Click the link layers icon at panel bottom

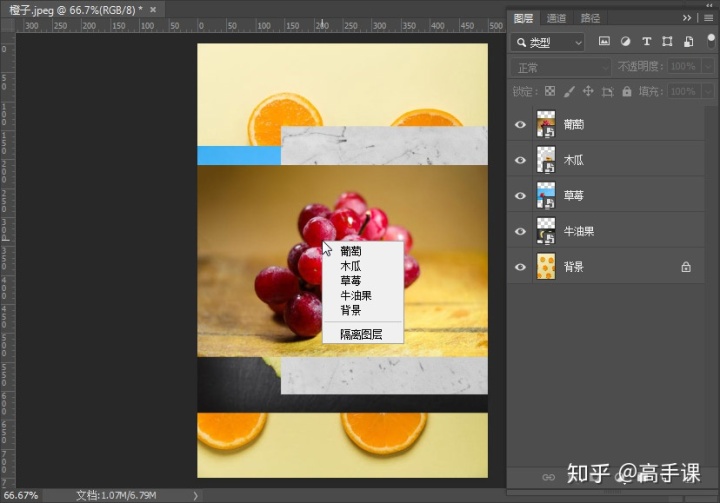tap(548, 477)
